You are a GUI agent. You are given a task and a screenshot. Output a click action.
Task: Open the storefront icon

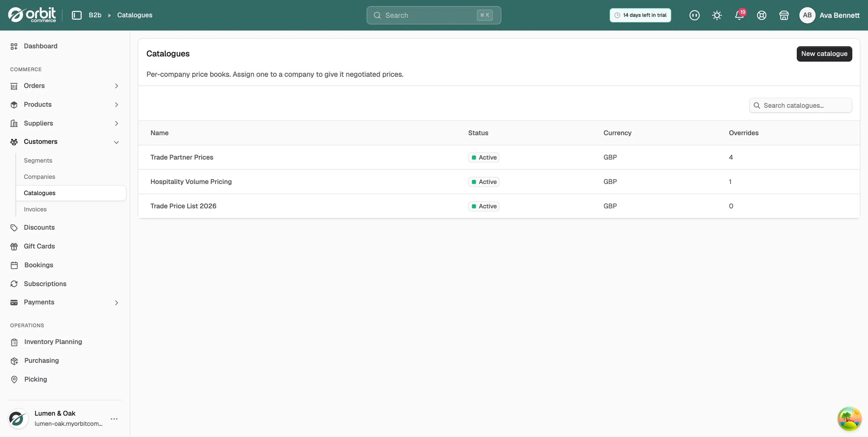point(784,15)
